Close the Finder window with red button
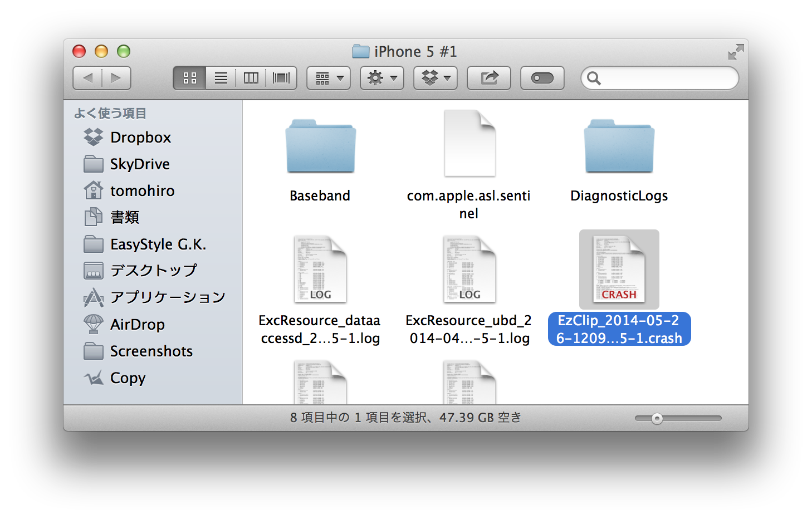This screenshot has width=812, height=519. pos(79,51)
